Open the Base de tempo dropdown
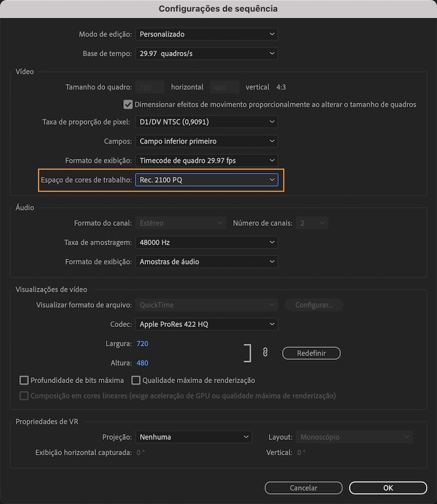 tap(206, 53)
